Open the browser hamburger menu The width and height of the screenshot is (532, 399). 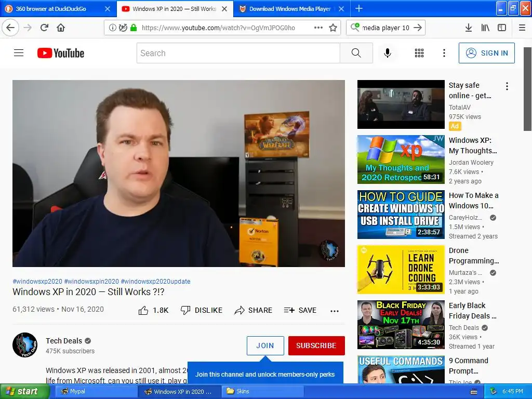(x=522, y=28)
